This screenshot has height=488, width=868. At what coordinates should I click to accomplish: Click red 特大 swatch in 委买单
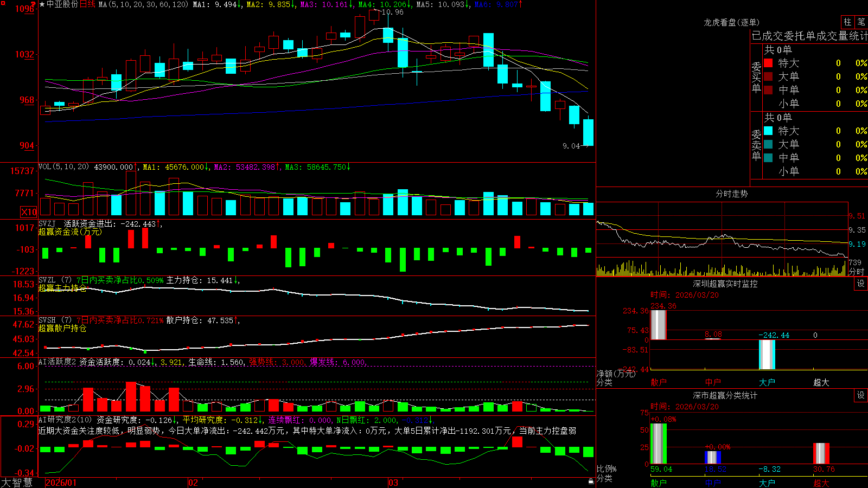(x=768, y=63)
